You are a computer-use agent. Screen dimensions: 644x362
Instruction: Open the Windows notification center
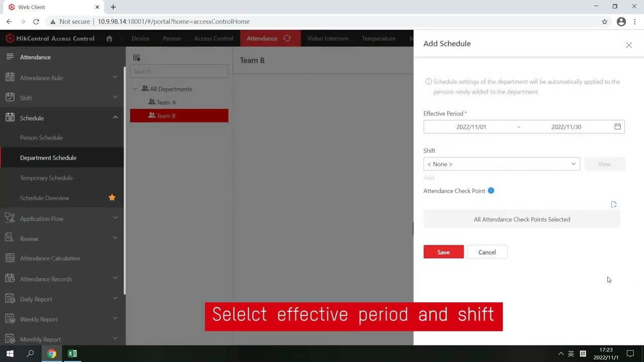(x=630, y=353)
